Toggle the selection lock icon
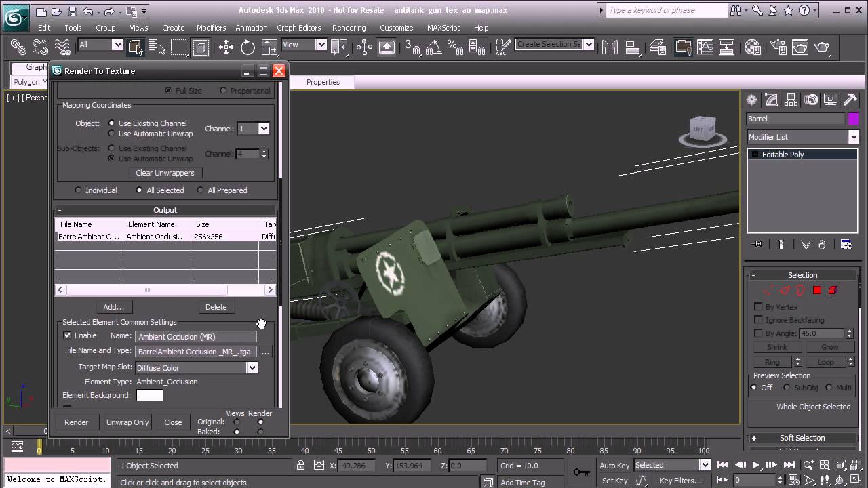868x488 pixels. 300,466
